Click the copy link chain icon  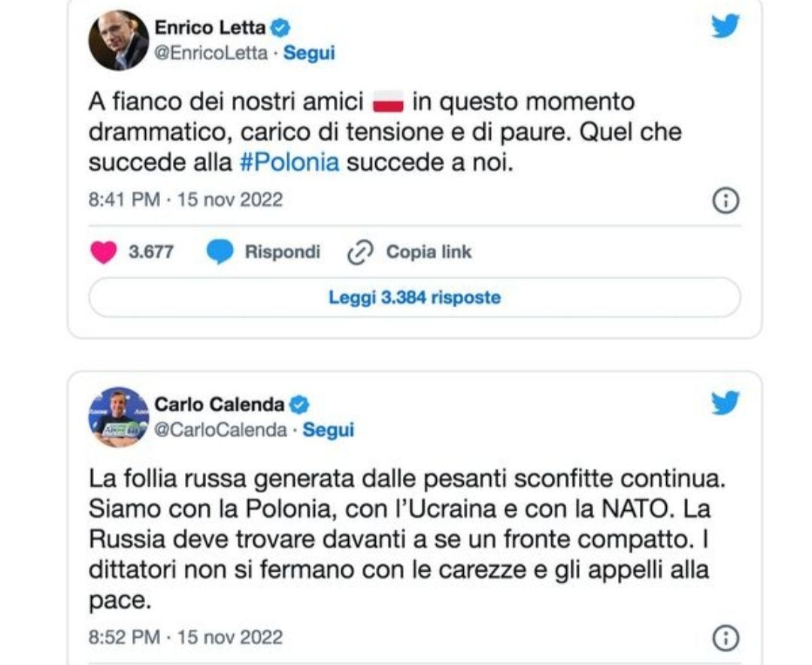[x=360, y=253]
